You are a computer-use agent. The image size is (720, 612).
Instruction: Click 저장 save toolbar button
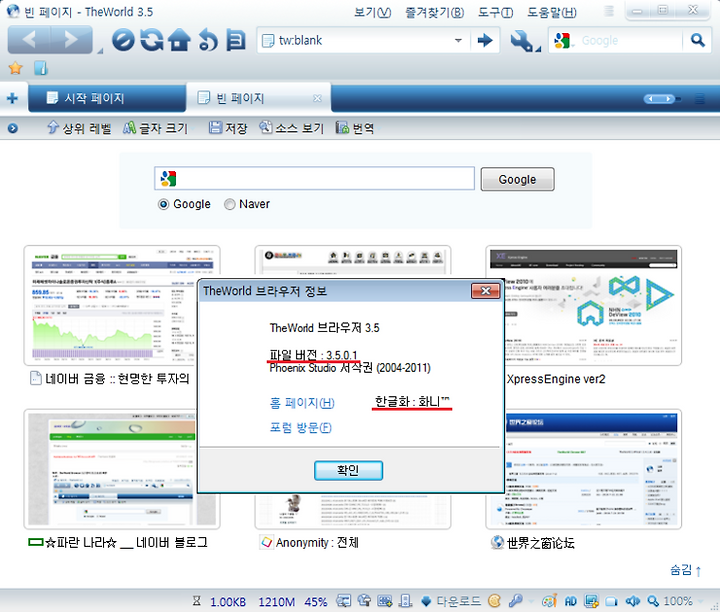(228, 128)
